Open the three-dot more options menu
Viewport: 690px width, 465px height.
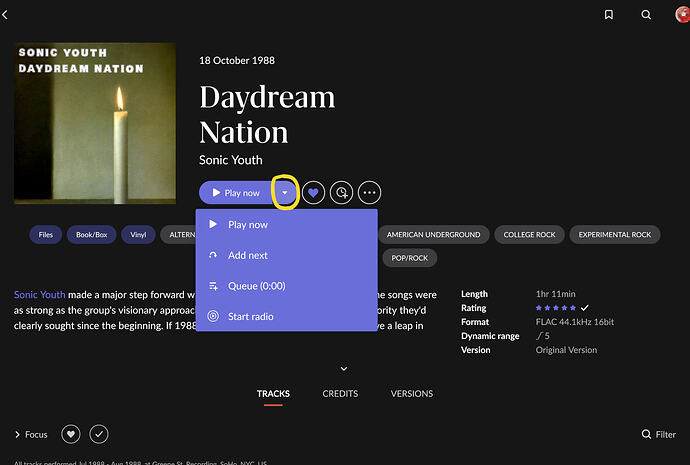coord(370,193)
